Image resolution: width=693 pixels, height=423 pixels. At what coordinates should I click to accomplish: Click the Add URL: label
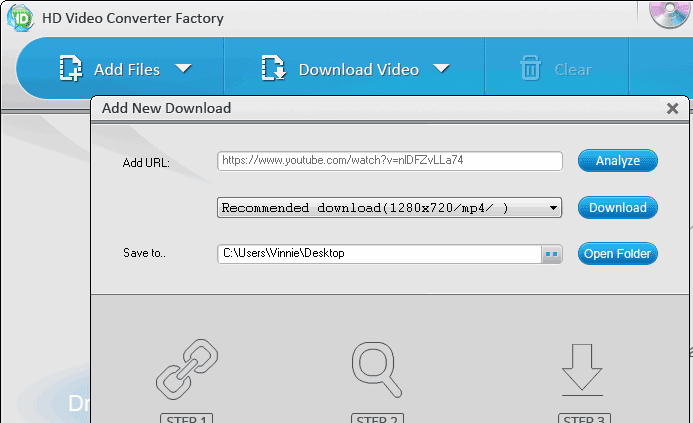click(x=146, y=163)
